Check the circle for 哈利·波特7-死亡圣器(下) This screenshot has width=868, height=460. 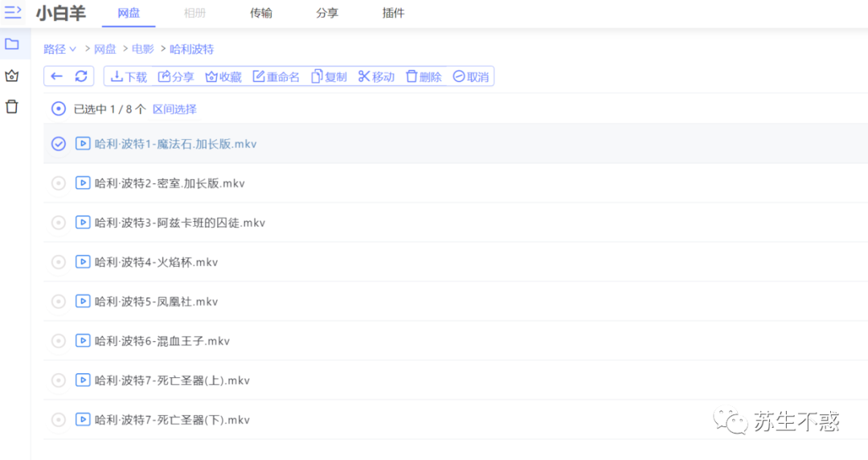[x=58, y=419]
